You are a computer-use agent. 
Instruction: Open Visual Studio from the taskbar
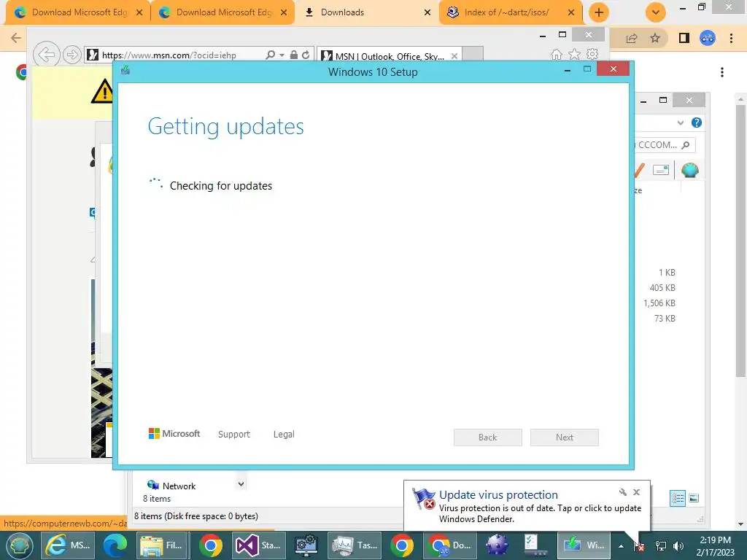point(259,545)
